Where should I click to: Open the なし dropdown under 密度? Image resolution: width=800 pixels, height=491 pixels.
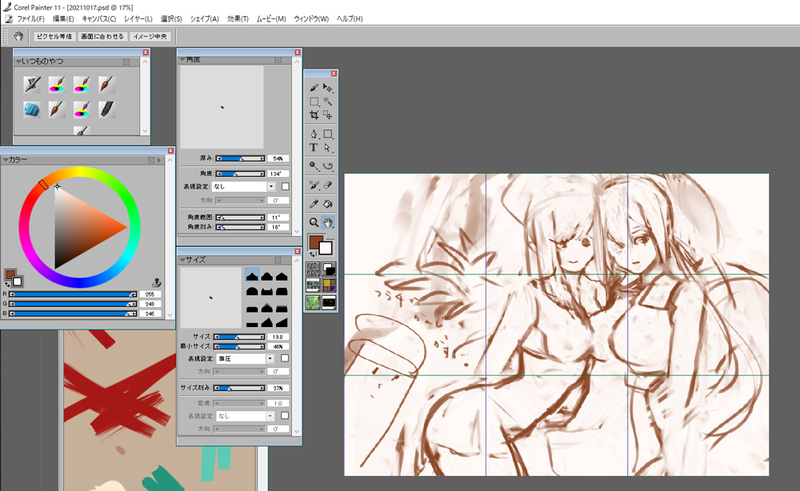pos(245,415)
